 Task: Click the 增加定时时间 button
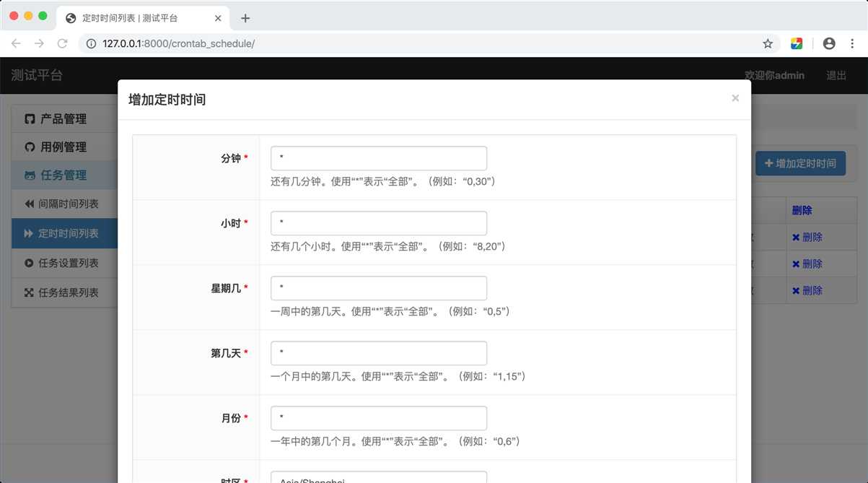point(800,163)
